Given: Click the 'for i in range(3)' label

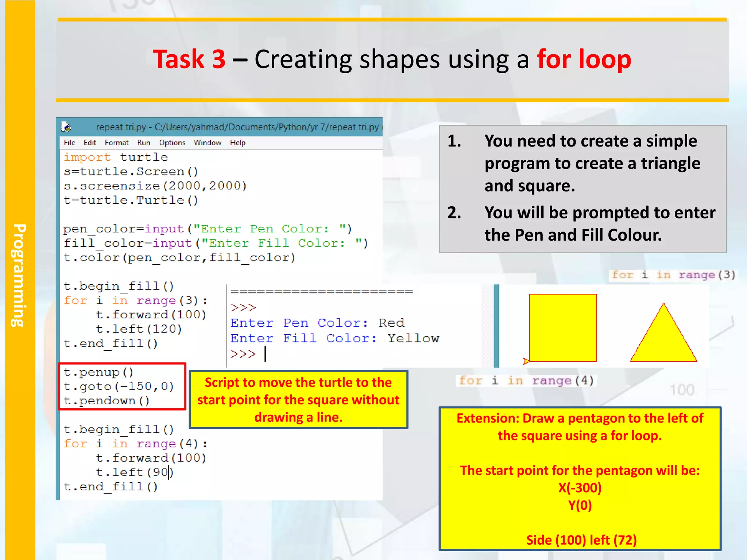Looking at the screenshot, I should click(673, 275).
